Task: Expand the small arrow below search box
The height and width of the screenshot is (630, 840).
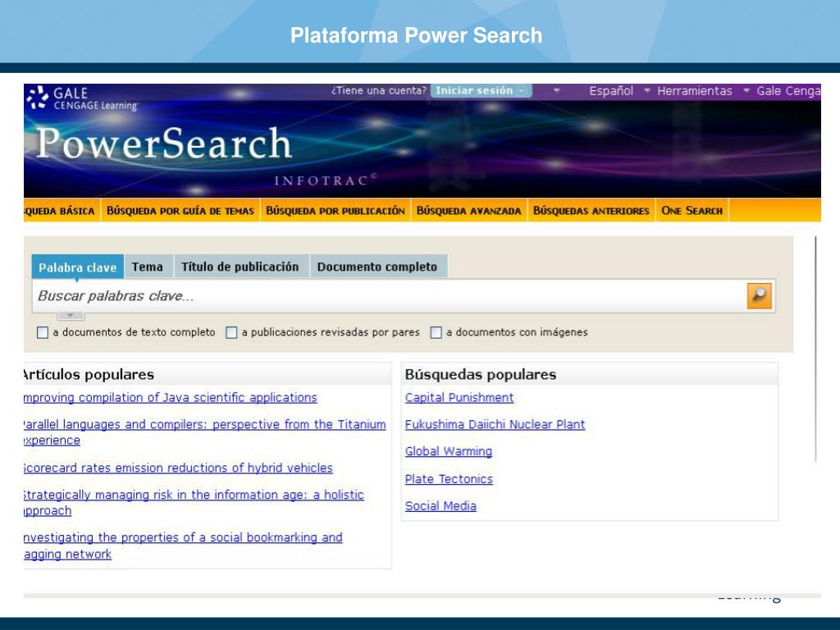Action: [x=71, y=316]
